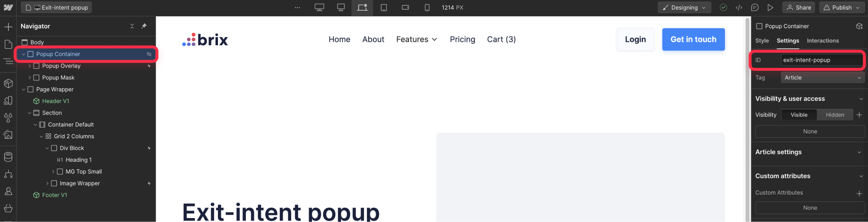Select the base desktop breakpoint
Screen dimensions: 868x222
[x=362, y=8]
